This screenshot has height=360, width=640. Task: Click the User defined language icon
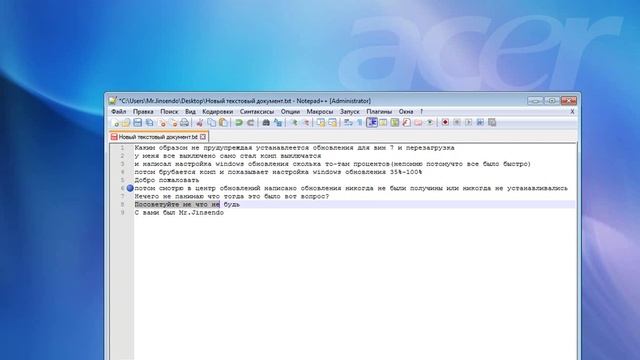coord(383,122)
